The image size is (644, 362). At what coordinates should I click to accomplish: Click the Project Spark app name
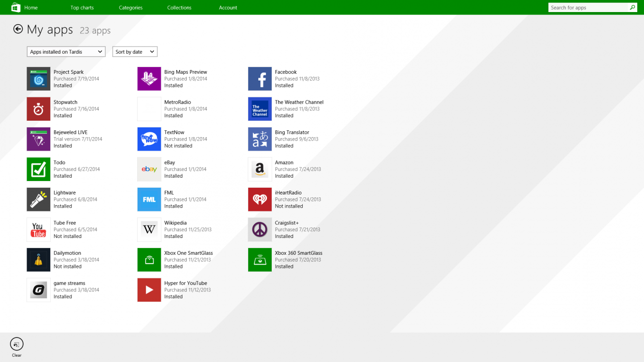pos(69,72)
